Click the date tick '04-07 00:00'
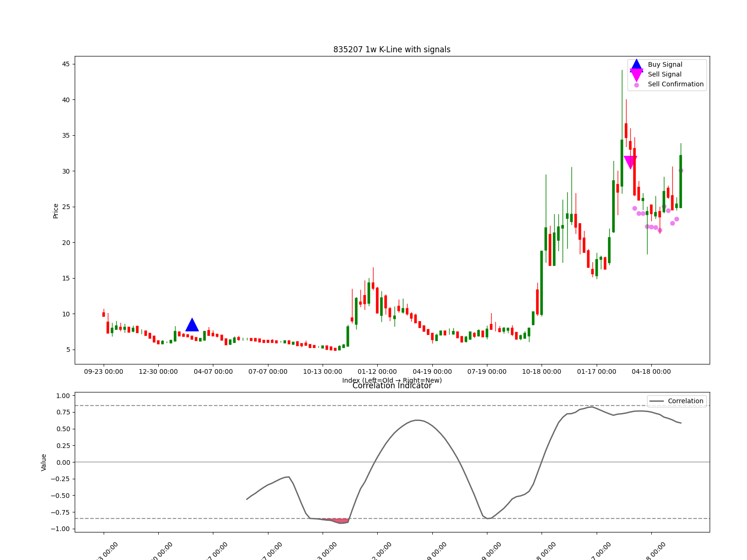The height and width of the screenshot is (560, 747). 213,371
